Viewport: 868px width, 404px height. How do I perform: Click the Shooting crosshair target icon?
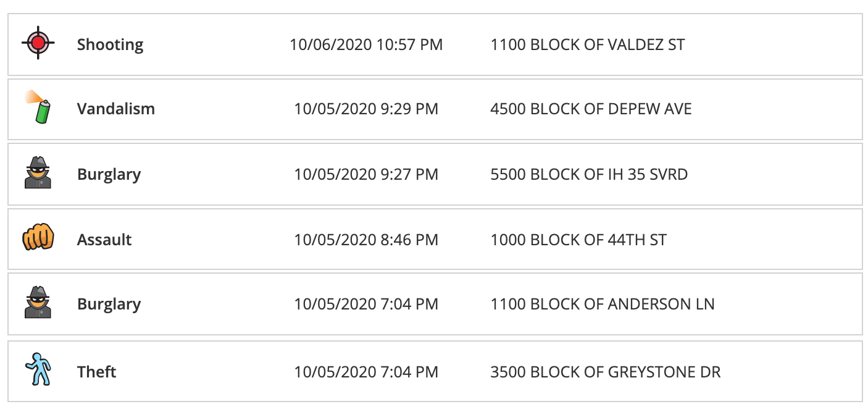(38, 43)
